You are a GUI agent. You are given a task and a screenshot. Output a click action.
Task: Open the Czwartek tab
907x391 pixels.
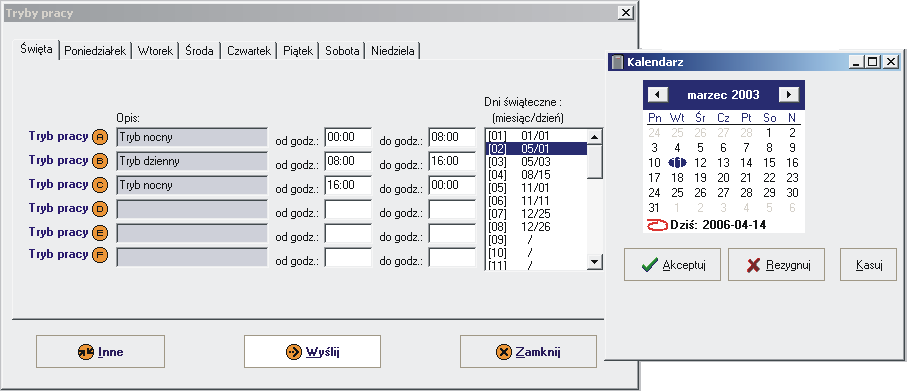point(249,51)
